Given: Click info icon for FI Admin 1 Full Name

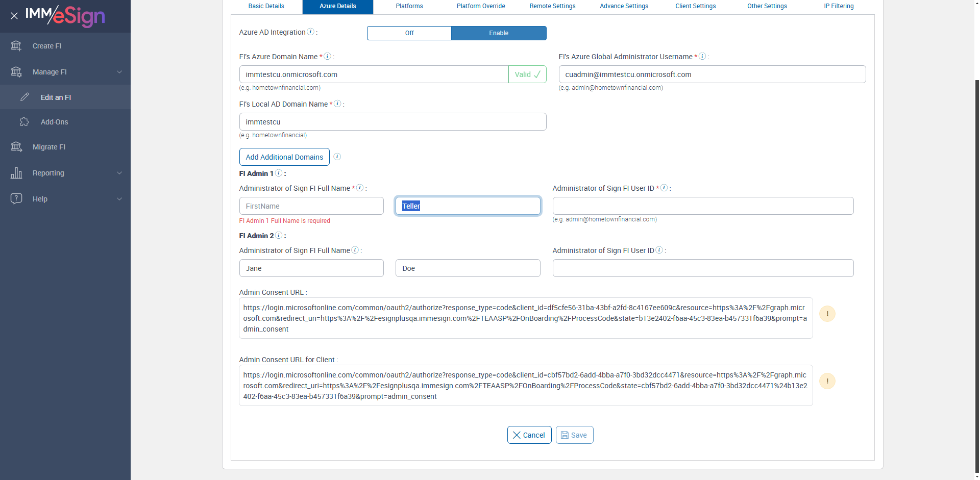Looking at the screenshot, I should [360, 188].
